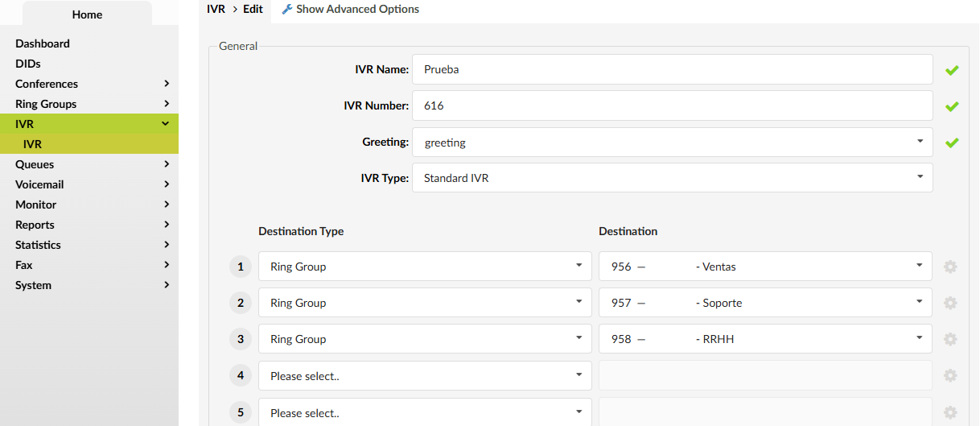Change destination 957 Soporte dropdown
This screenshot has width=980, height=426.
pos(764,303)
